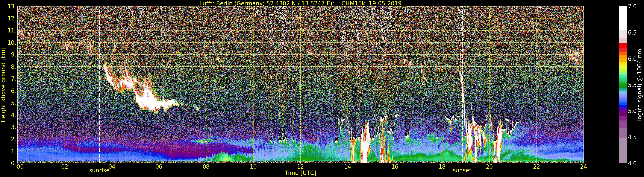Screen dimensions: 644x177
Task: Click the height axis tick '7.'
Action: click(13, 79)
